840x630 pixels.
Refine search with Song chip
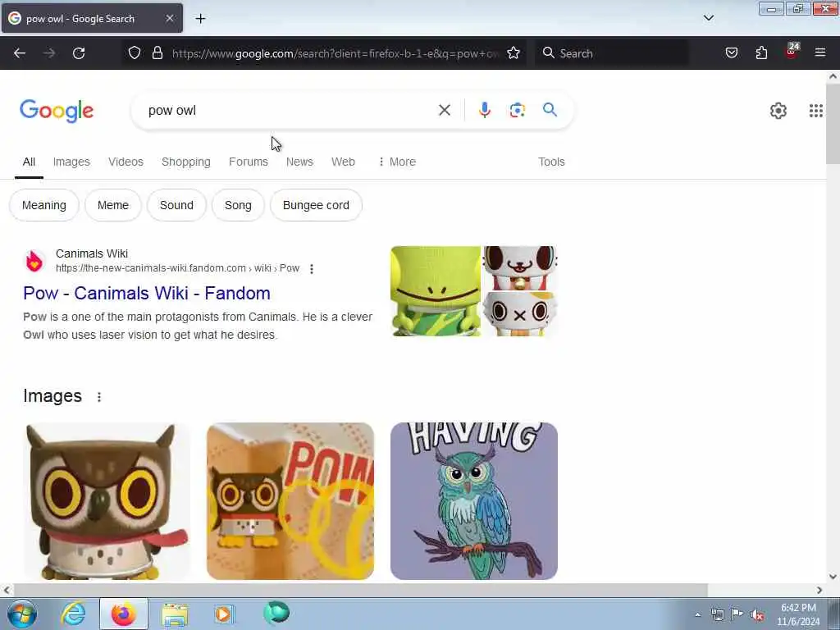tap(238, 205)
